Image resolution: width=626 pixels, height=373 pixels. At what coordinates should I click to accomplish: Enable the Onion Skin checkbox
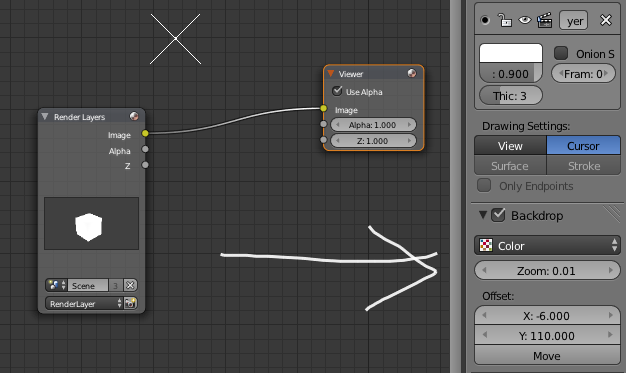[x=561, y=53]
